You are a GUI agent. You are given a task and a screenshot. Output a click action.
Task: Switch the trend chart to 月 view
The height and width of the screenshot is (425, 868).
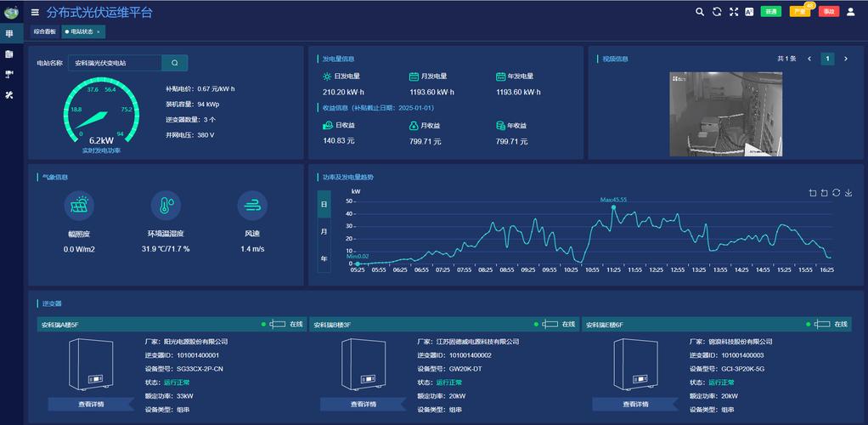[x=324, y=231]
